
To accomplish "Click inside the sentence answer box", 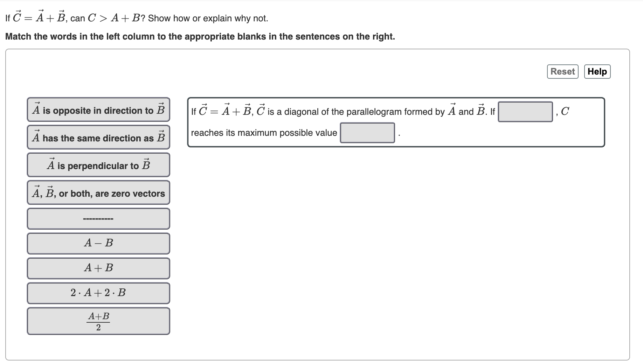I will (396, 122).
